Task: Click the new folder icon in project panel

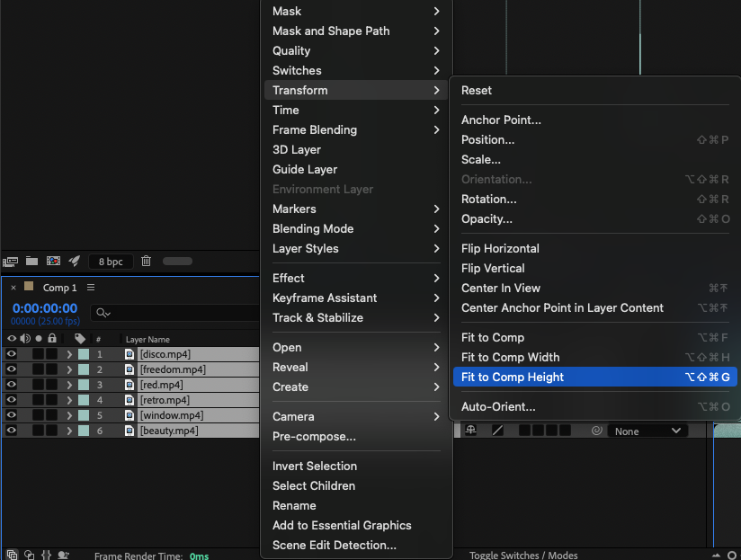Action: (x=31, y=261)
